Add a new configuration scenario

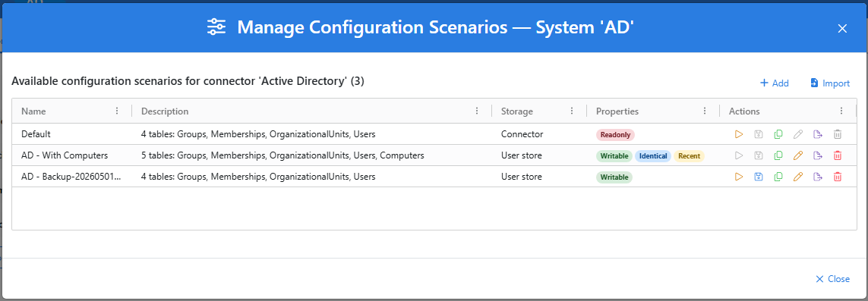tap(774, 83)
